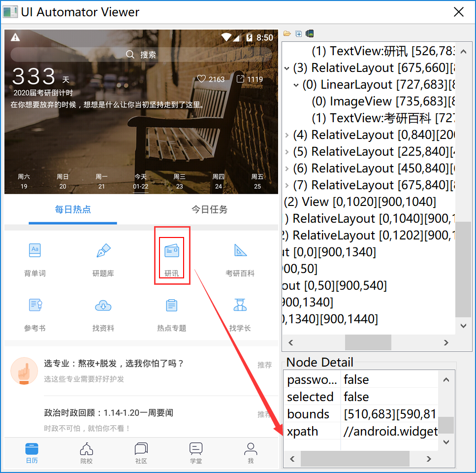Select tree row TextView:研讯
This screenshot has height=473, width=476.
coord(383,51)
